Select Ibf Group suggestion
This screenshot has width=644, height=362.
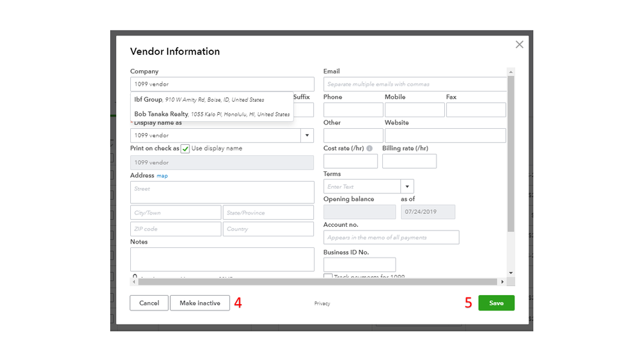click(212, 99)
